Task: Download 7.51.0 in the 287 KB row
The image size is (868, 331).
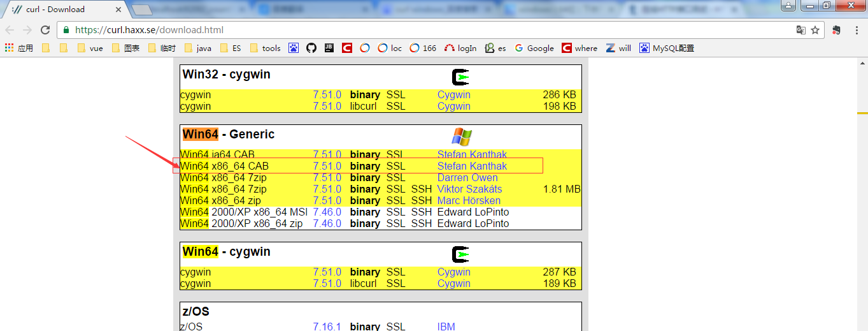Action: 327,272
